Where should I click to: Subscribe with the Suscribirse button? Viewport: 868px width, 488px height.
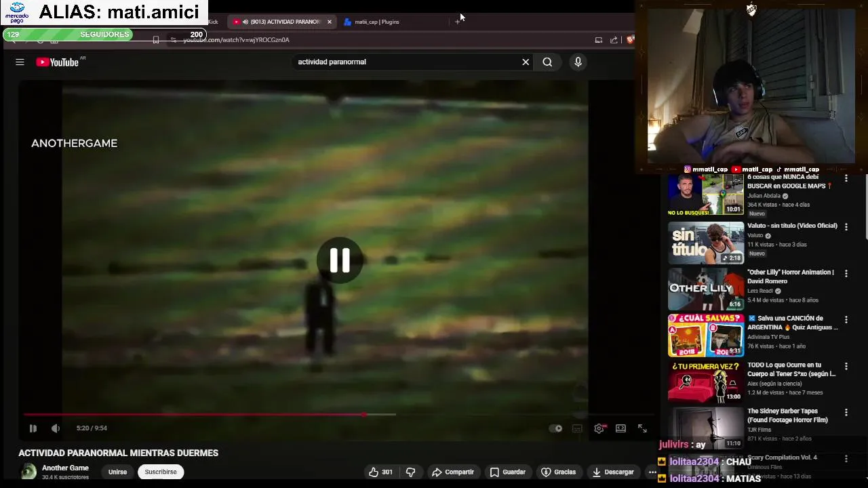161,472
